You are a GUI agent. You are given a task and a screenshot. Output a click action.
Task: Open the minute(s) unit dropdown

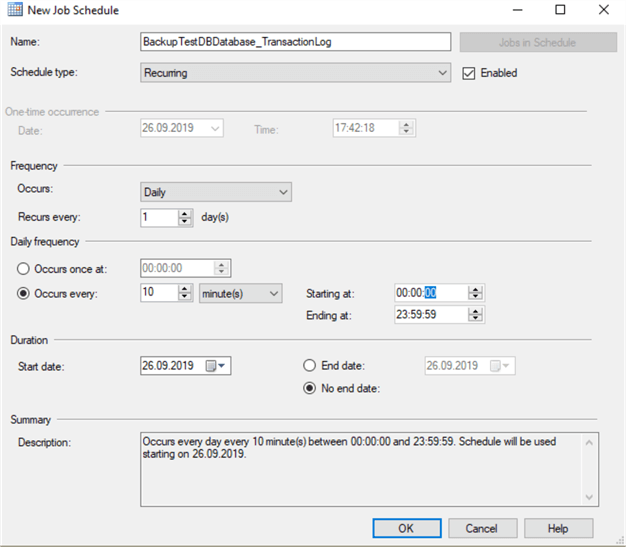[x=273, y=293]
